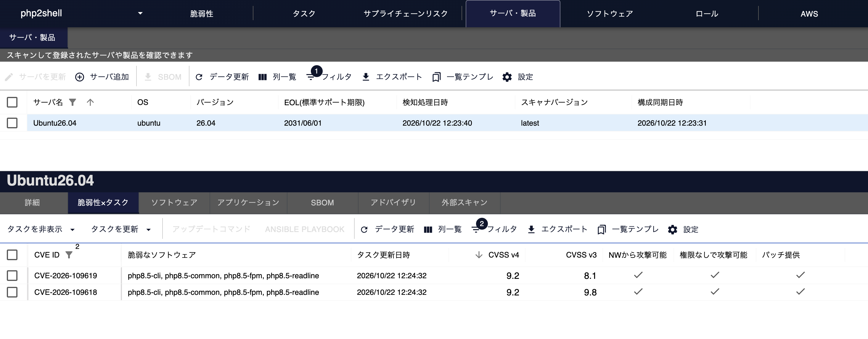Open the ロール navigation tab
This screenshot has height=339, width=868.
point(707,14)
